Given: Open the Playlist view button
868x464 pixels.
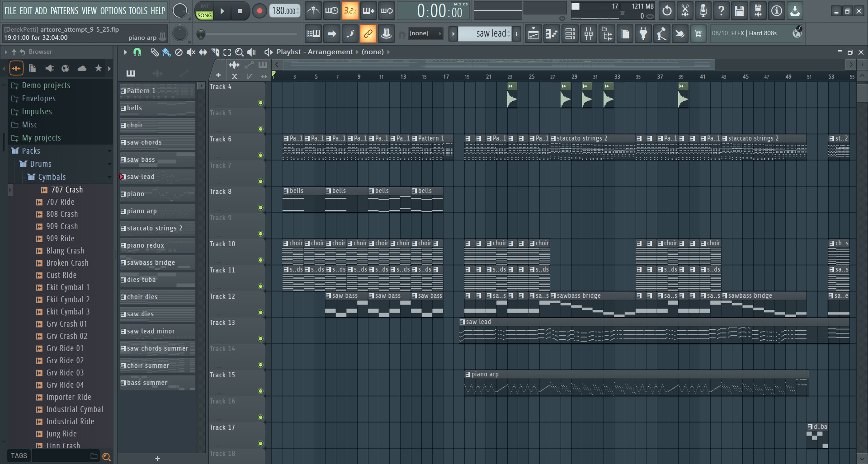Looking at the screenshot, I should pos(533,33).
